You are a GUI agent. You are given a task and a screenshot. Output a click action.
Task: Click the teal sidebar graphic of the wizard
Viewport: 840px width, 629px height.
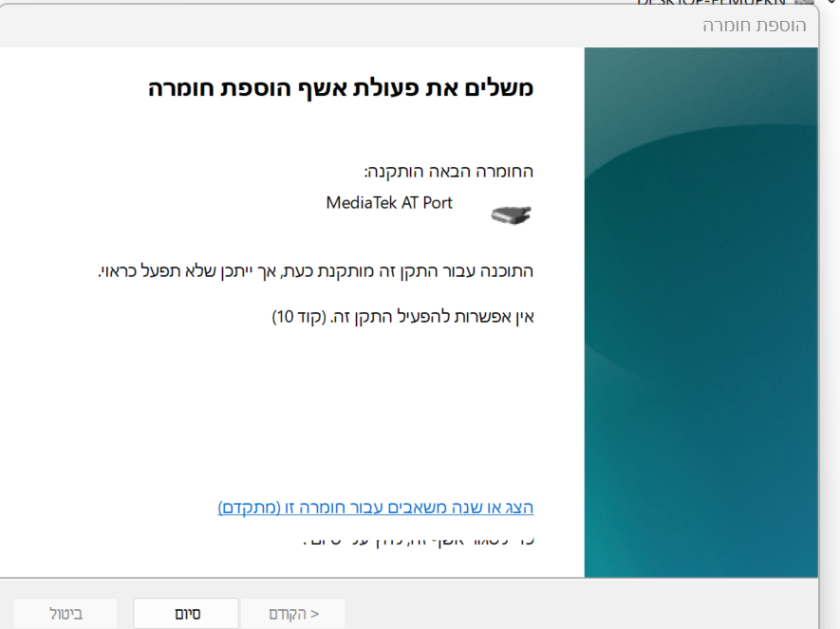(700, 313)
